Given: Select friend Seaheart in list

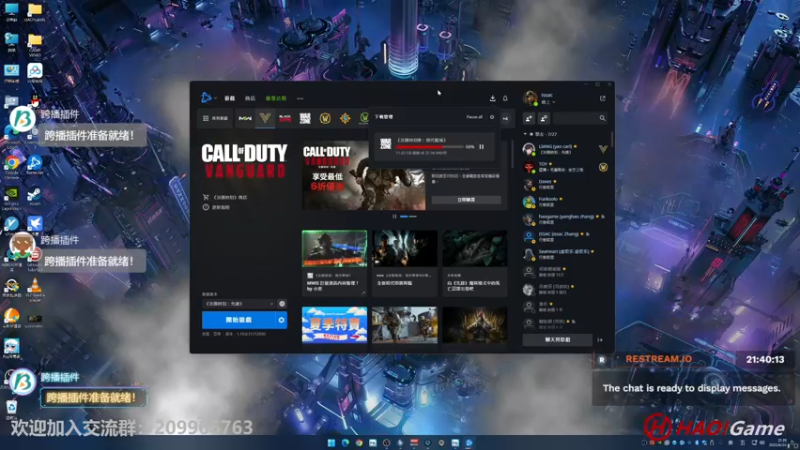Looking at the screenshot, I should [x=565, y=254].
